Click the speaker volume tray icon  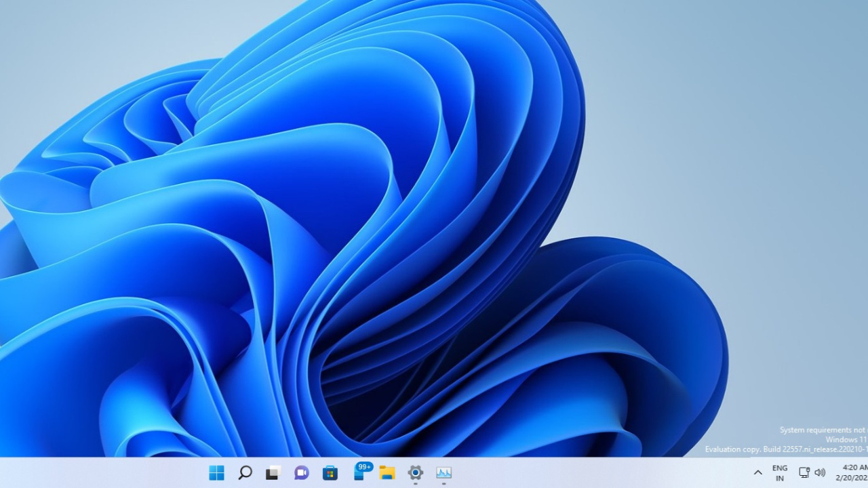tap(820, 472)
